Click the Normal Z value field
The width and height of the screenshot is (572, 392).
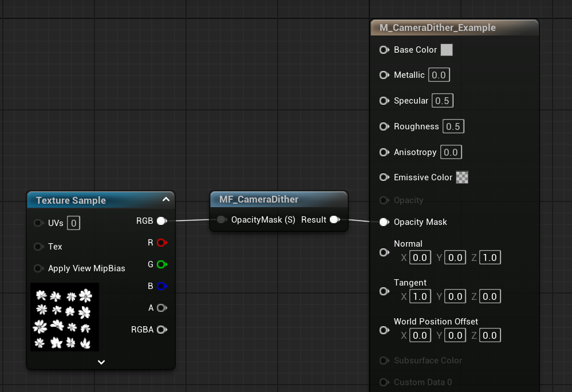click(x=490, y=258)
